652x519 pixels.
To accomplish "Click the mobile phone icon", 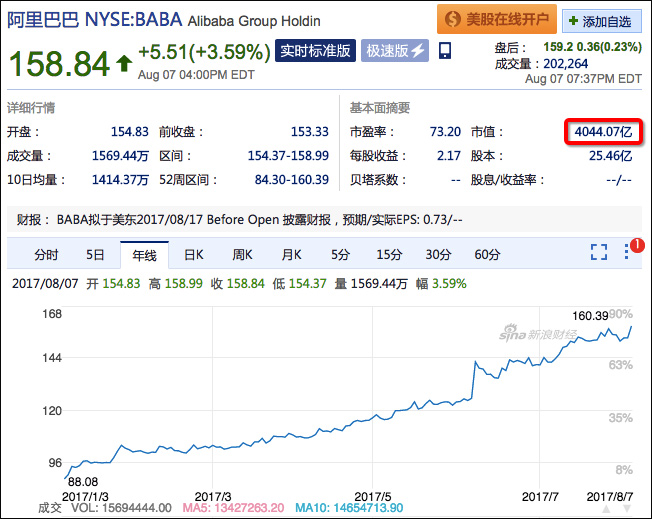I will pos(445,51).
